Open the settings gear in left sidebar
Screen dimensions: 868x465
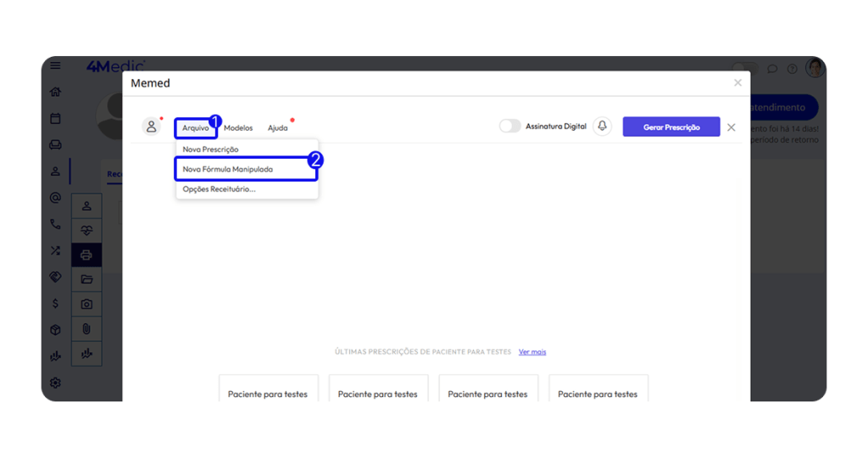tap(55, 383)
